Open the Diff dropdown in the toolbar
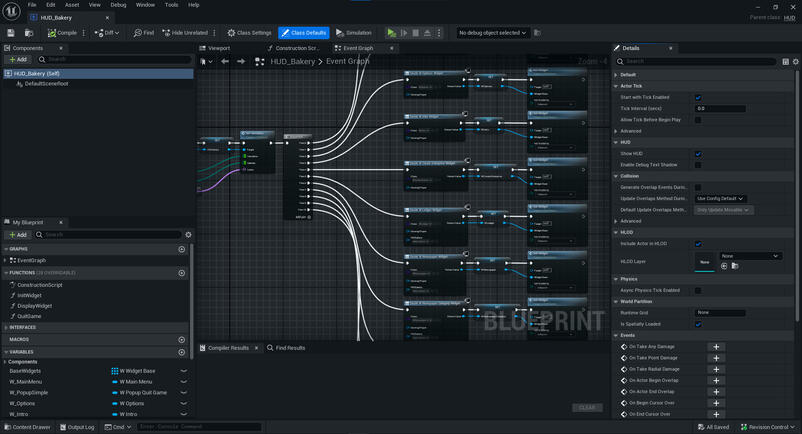Image resolution: width=802 pixels, height=434 pixels. [x=106, y=33]
